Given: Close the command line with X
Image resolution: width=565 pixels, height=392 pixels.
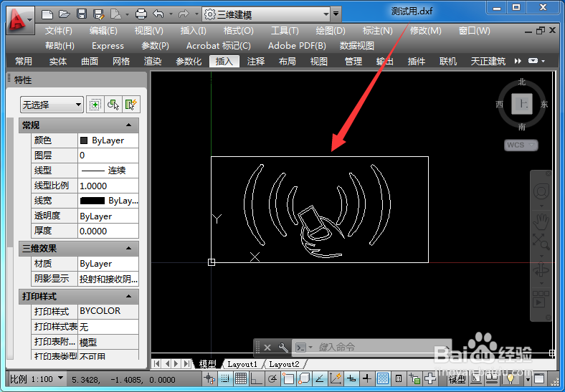Looking at the screenshot, I should (x=267, y=348).
